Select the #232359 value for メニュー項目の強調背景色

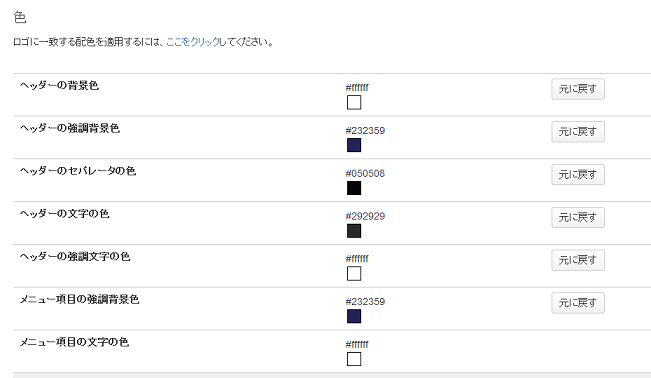[365, 302]
